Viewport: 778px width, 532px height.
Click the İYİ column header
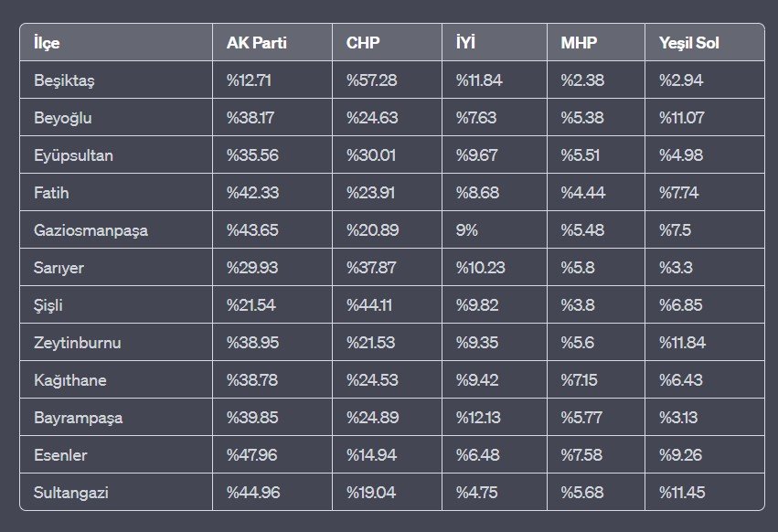tap(465, 43)
